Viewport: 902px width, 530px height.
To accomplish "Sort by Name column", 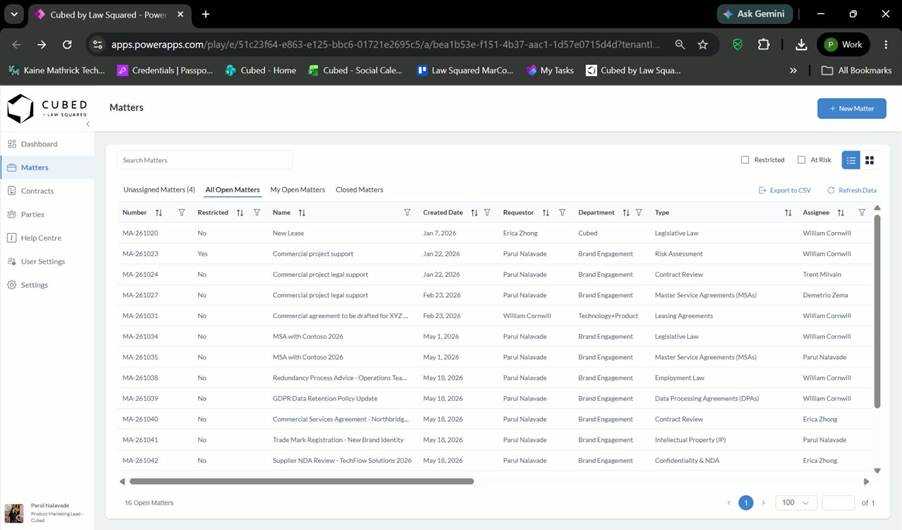I will point(302,213).
